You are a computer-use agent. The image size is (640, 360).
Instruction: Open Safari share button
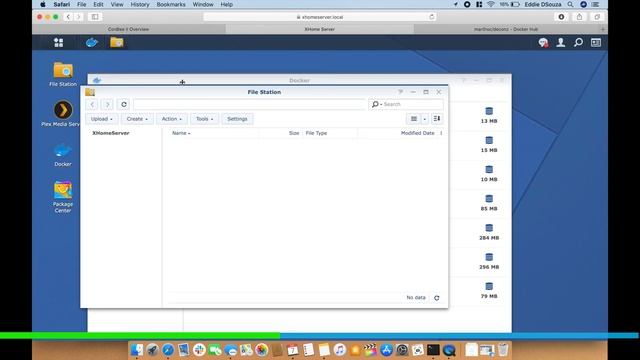coord(579,17)
